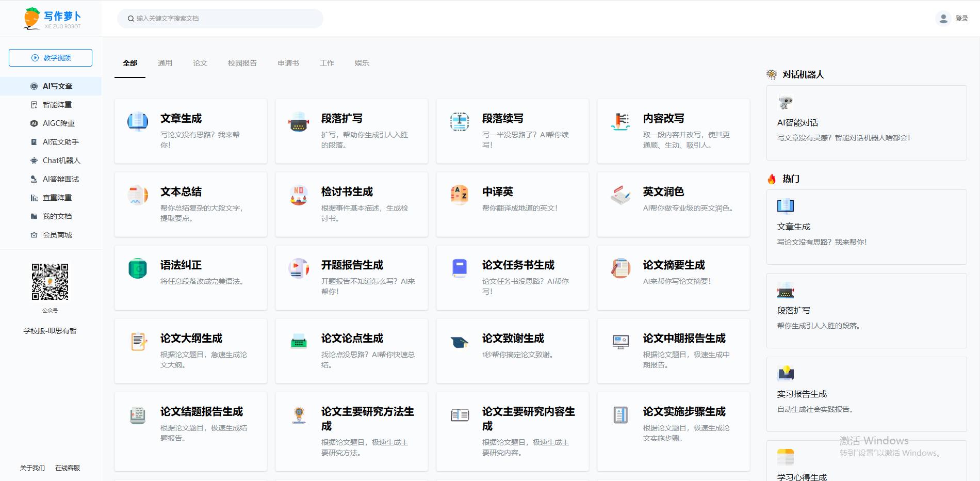Screen dimensions: 980x481
Task: Go to 会员商城 in the sidebar
Action: tap(57, 235)
